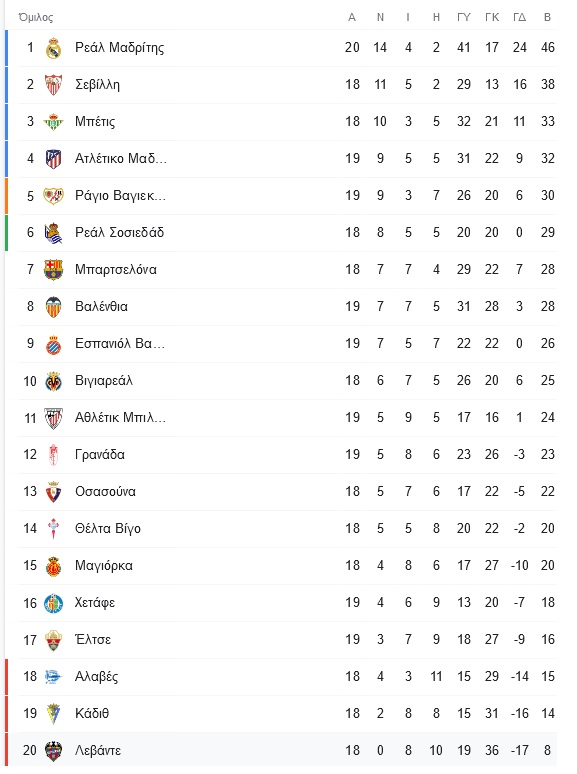The height and width of the screenshot is (774, 577).
Task: Select the Betis team logo
Action: click(53, 122)
